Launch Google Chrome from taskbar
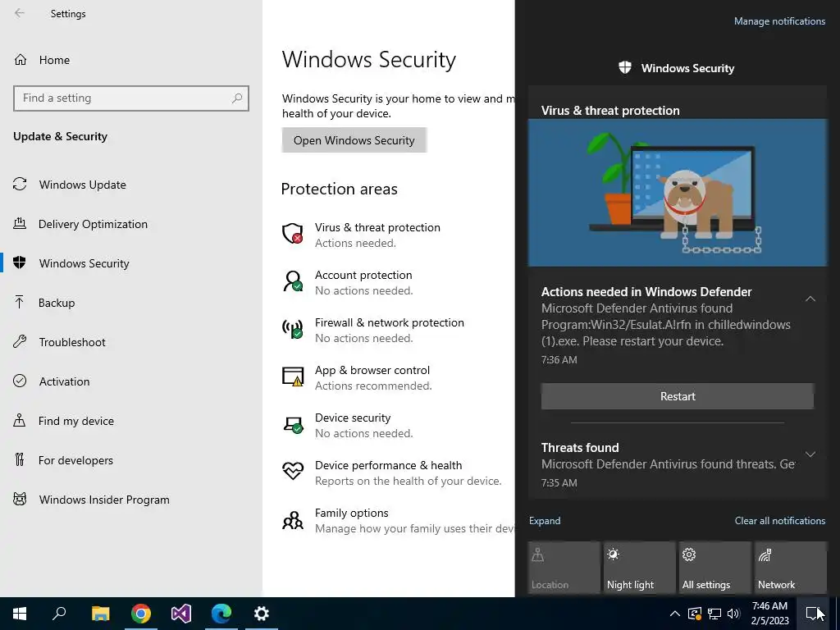 point(140,614)
